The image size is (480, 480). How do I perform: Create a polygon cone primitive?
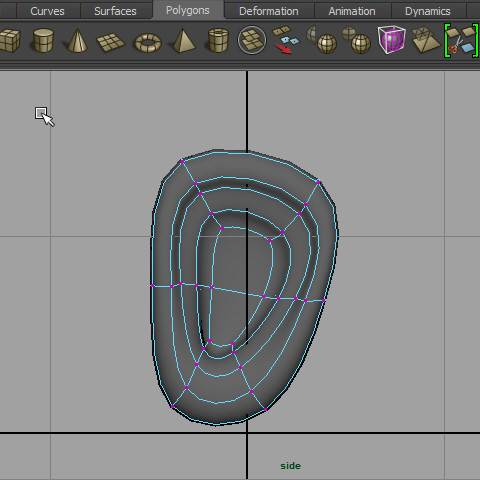click(x=77, y=41)
